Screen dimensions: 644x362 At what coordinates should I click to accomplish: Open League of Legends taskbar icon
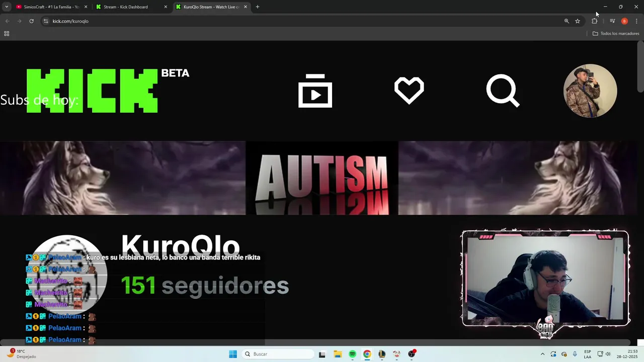382,354
